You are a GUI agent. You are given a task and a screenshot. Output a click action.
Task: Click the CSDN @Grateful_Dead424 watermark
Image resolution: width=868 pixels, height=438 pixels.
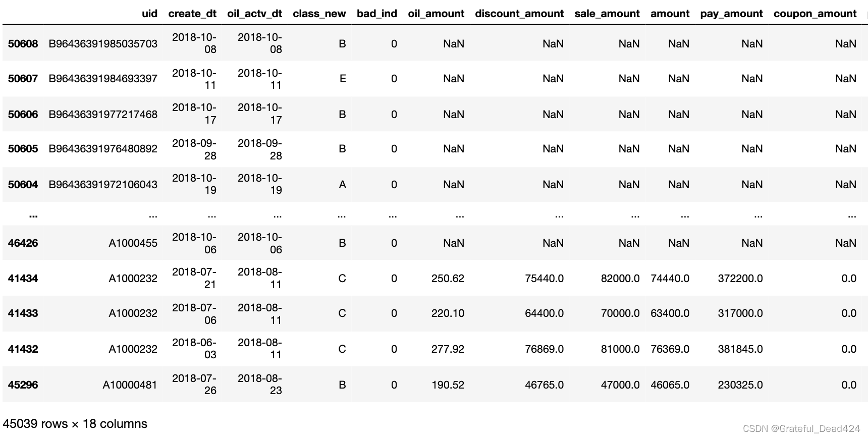click(x=801, y=428)
